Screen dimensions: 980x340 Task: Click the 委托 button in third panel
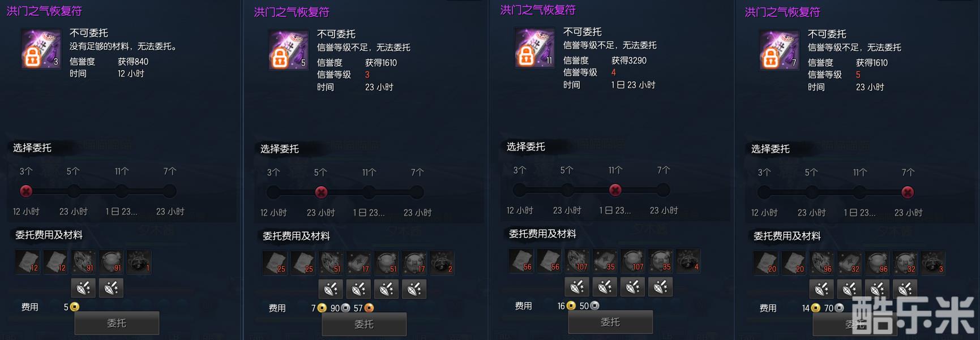[x=610, y=322]
